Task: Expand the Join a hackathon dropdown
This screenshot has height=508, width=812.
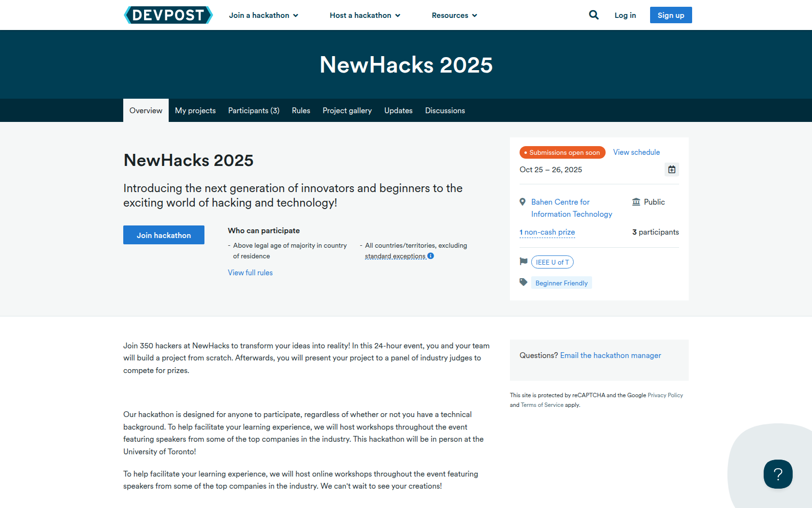Action: coord(263,15)
